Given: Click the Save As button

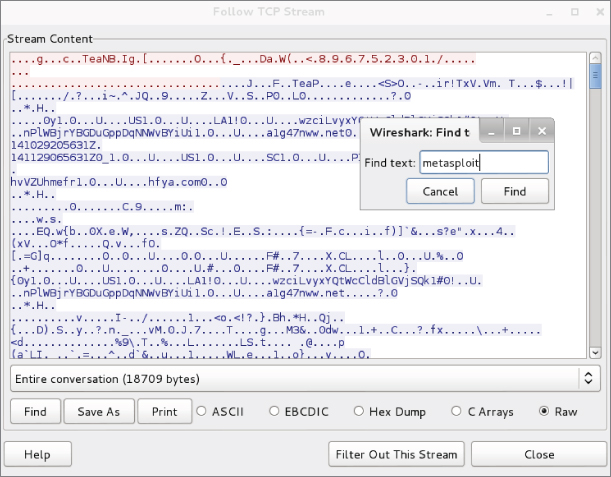Looking at the screenshot, I should pos(99,412).
